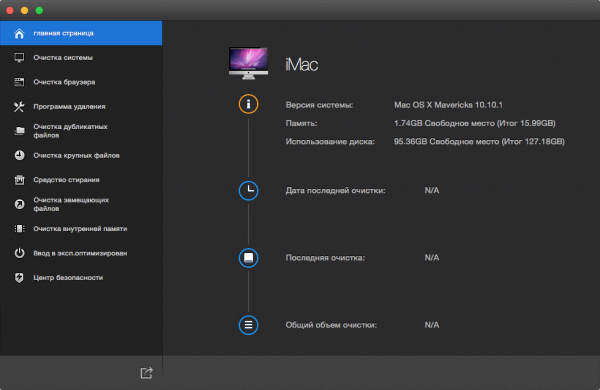Image resolution: width=600 pixels, height=390 pixels.
Task: Click the iMac computer thumbnail
Action: tap(248, 63)
